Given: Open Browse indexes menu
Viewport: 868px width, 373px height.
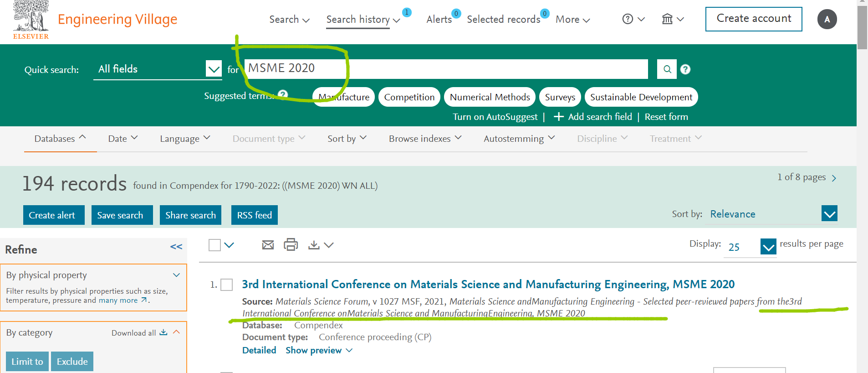Looking at the screenshot, I should tap(425, 138).
